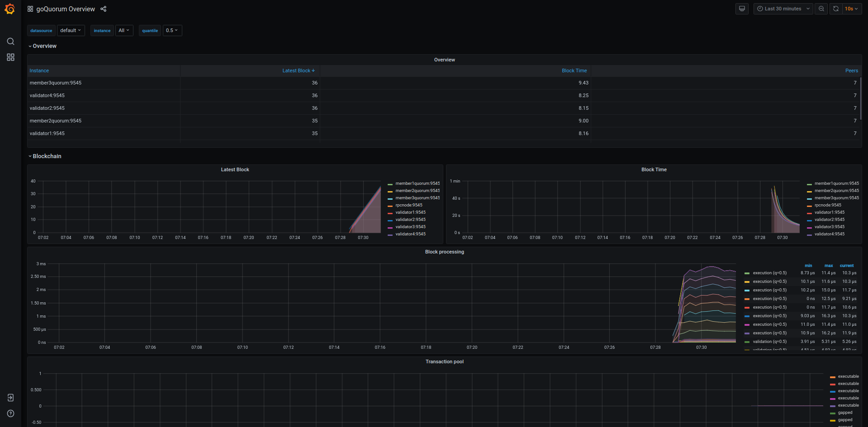Click the sign-in icon in sidebar
This screenshot has width=868, height=427.
point(10,398)
